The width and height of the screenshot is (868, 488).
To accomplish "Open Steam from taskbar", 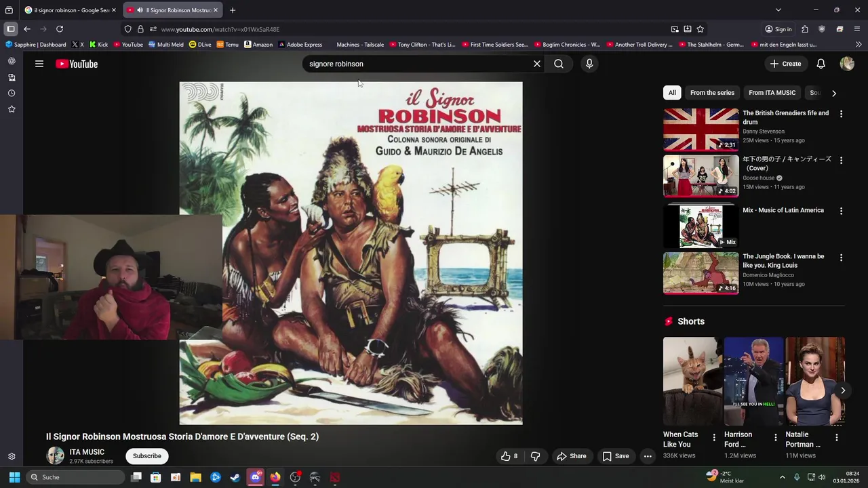I will pyautogui.click(x=235, y=477).
